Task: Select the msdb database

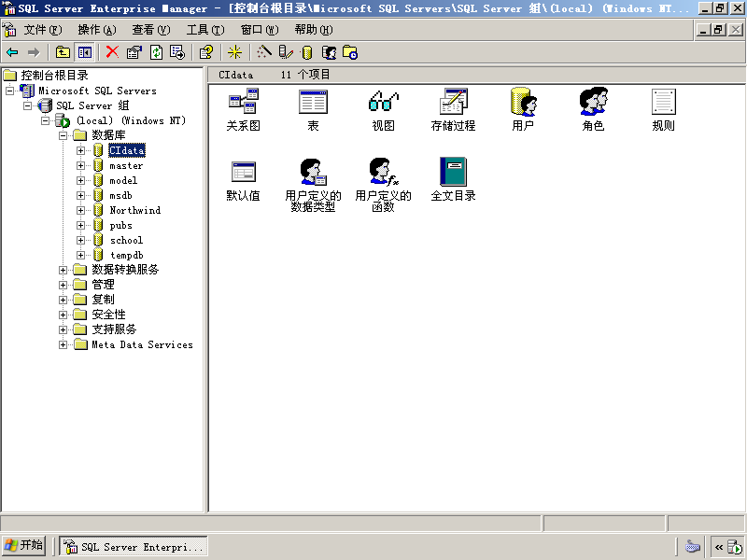Action: [x=120, y=196]
